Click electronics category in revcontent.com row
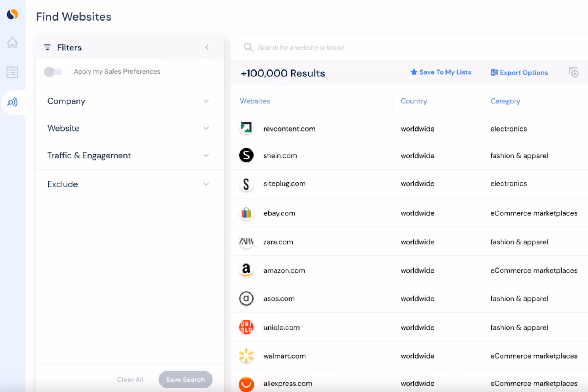 point(509,129)
